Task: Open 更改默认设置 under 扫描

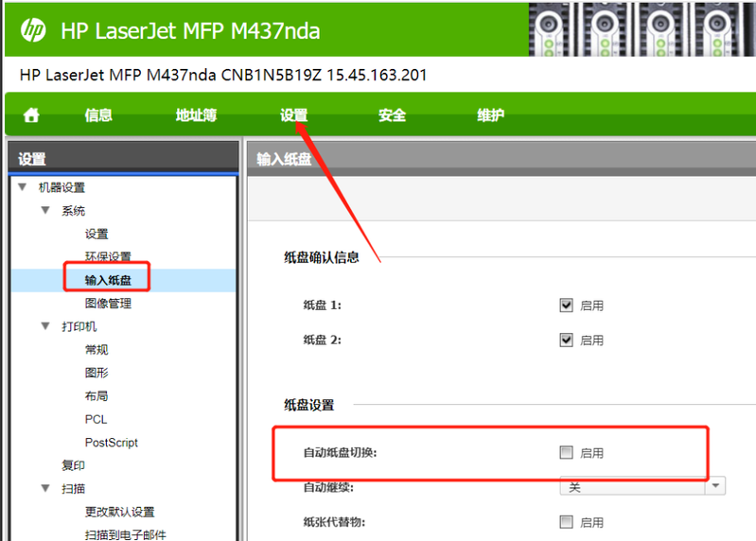Action: (119, 512)
